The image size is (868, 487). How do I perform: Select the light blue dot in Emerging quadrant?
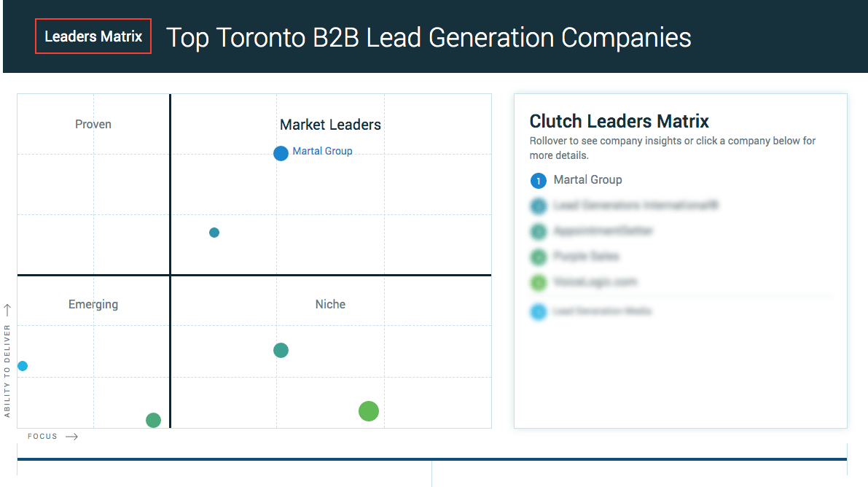click(x=23, y=366)
